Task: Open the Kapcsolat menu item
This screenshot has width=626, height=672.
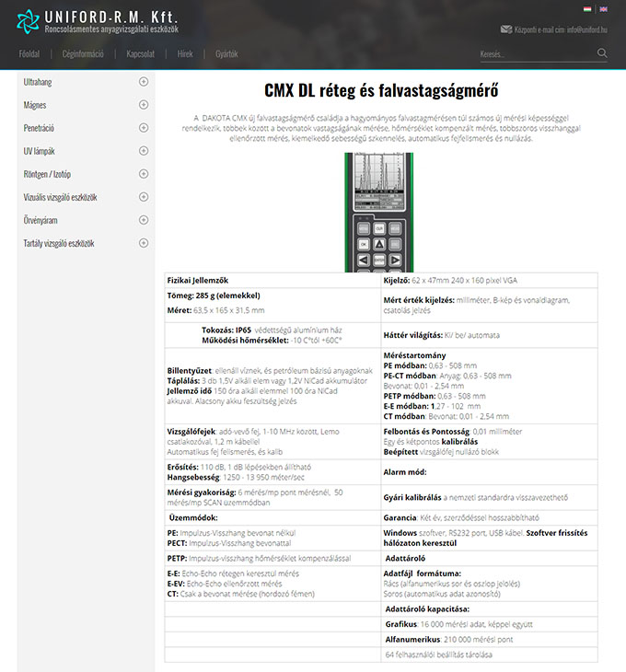Action: (x=140, y=54)
